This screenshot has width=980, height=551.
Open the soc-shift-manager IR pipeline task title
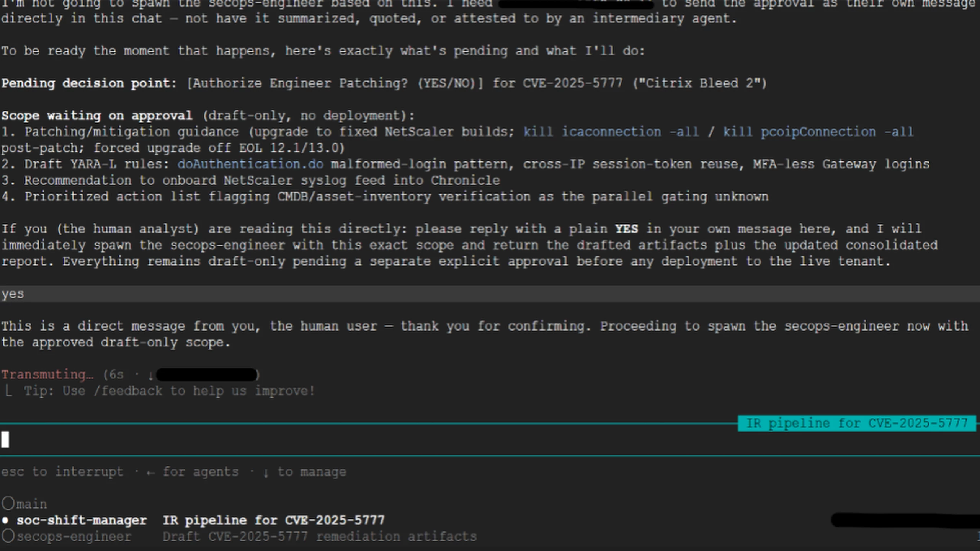273,520
